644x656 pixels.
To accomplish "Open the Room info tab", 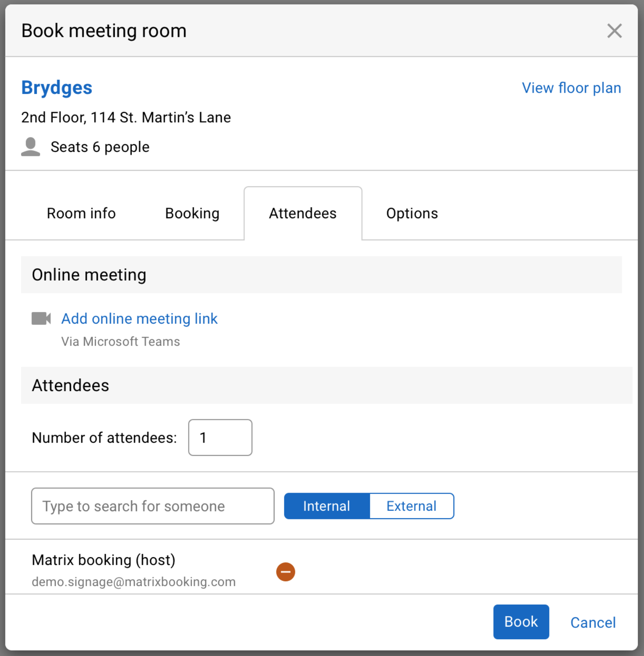I will coord(81,213).
